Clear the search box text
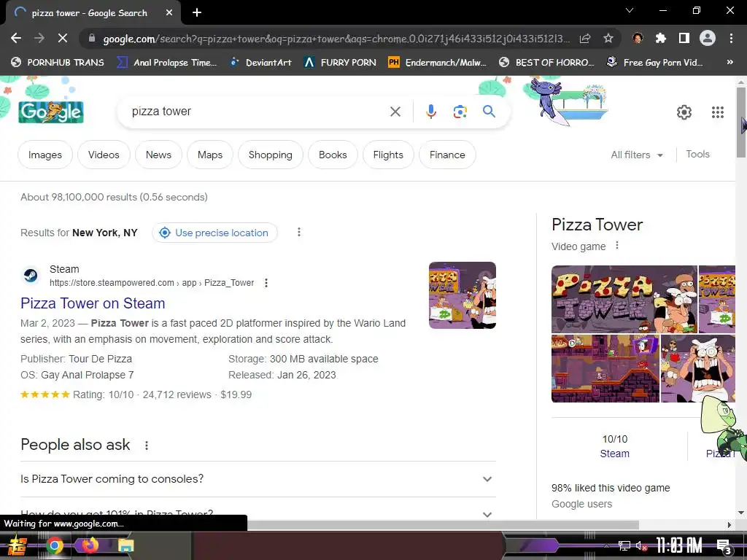747x560 pixels. 395,112
